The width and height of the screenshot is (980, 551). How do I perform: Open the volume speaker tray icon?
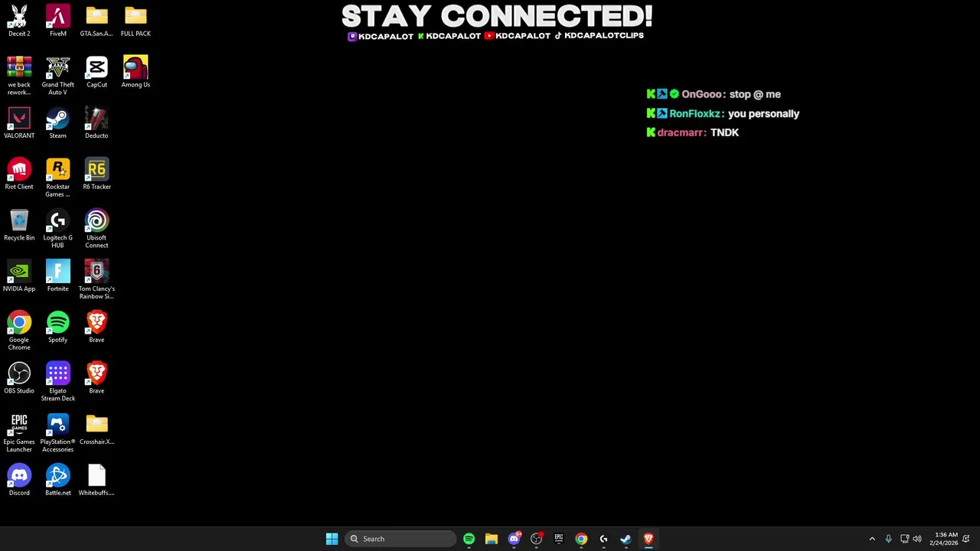[917, 539]
